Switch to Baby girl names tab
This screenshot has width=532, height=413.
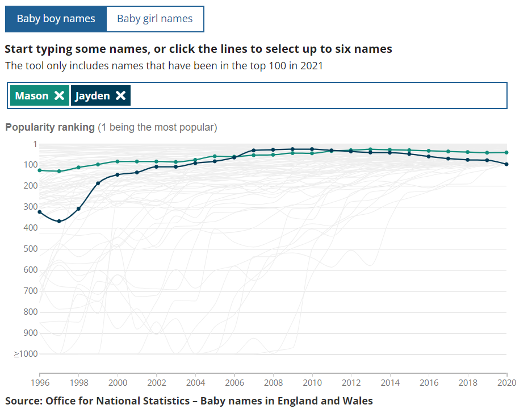click(154, 19)
